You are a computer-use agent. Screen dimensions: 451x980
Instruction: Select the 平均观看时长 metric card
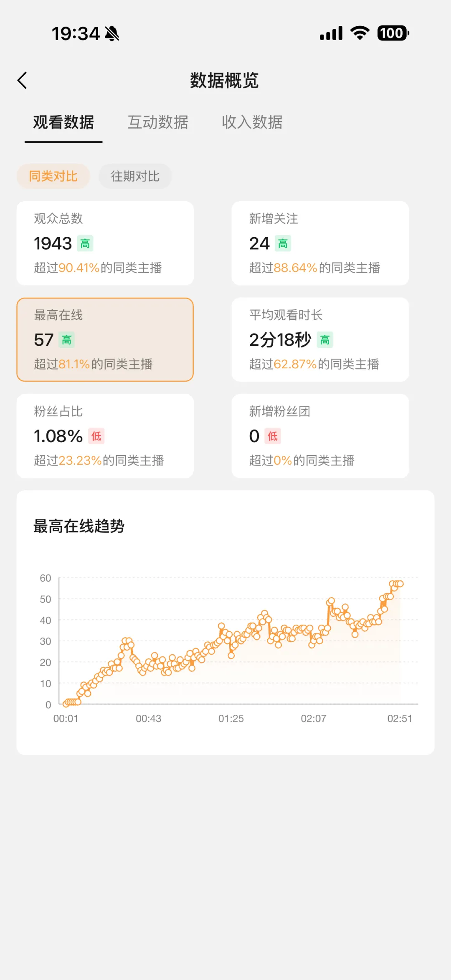[320, 339]
